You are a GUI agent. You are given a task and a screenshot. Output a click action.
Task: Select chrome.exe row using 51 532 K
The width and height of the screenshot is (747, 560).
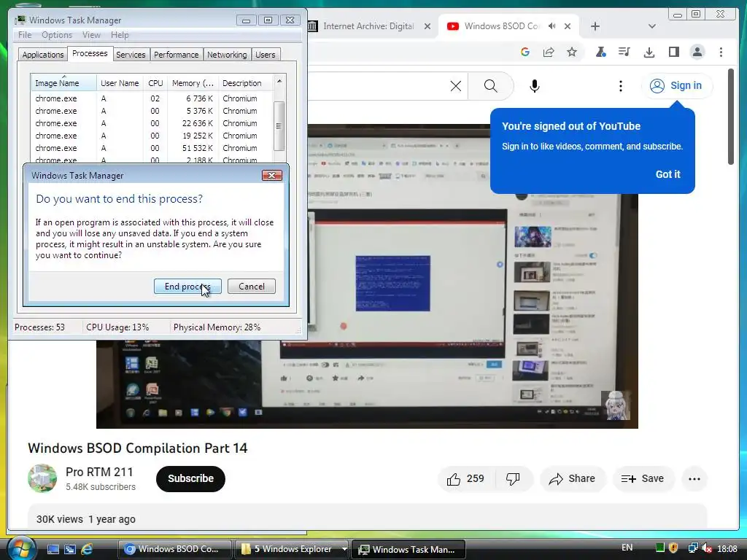click(x=152, y=148)
